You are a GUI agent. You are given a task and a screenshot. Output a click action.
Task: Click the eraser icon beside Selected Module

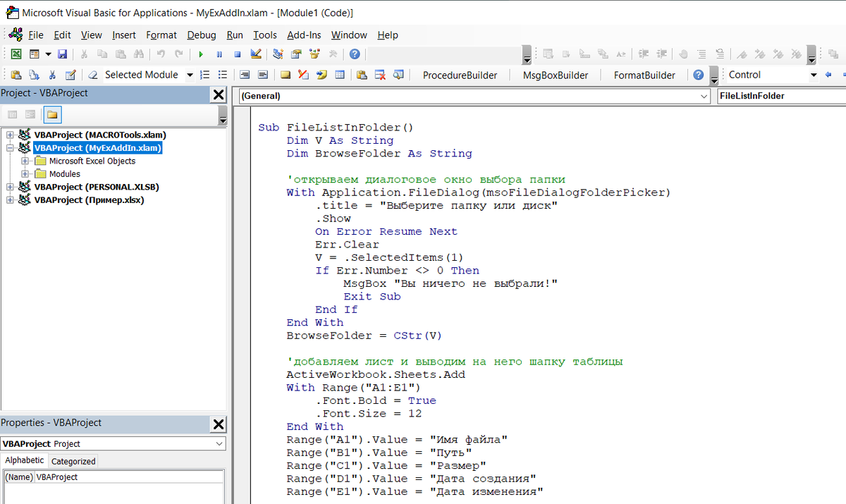click(x=93, y=75)
